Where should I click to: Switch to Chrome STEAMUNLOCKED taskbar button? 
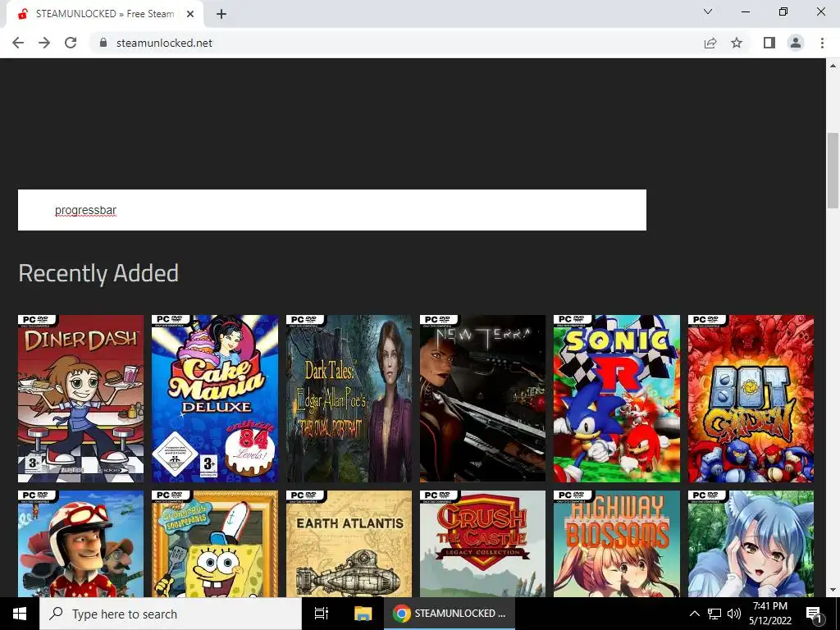pyautogui.click(x=450, y=614)
